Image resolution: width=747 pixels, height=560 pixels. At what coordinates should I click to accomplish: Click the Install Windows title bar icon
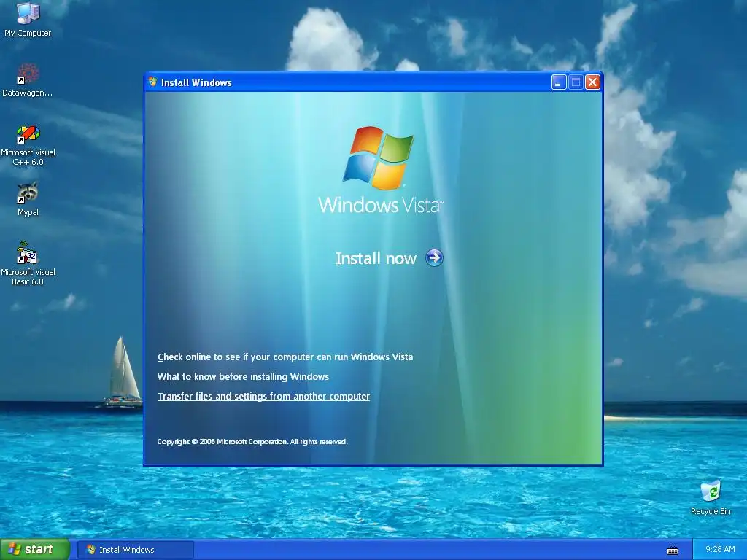(152, 82)
